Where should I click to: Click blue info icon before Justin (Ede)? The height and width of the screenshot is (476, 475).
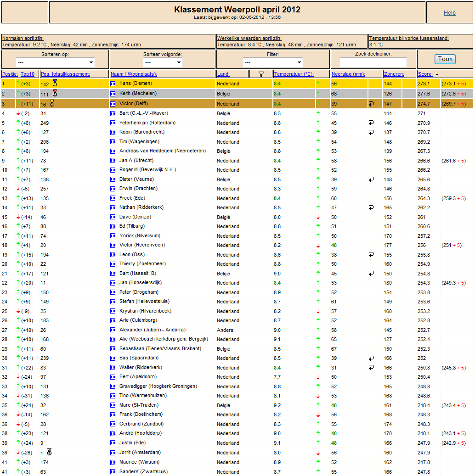pyautogui.click(x=113, y=443)
